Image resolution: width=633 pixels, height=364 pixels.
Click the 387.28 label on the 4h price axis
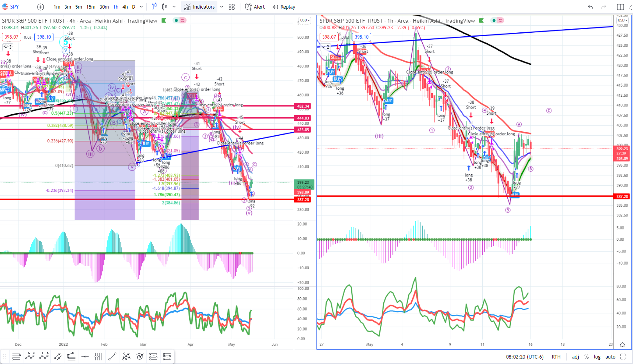303,200
